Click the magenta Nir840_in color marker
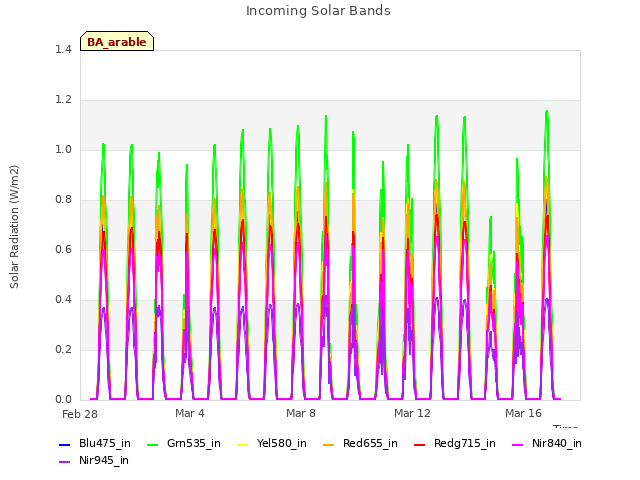This screenshot has width=640, height=480. pos(518,444)
